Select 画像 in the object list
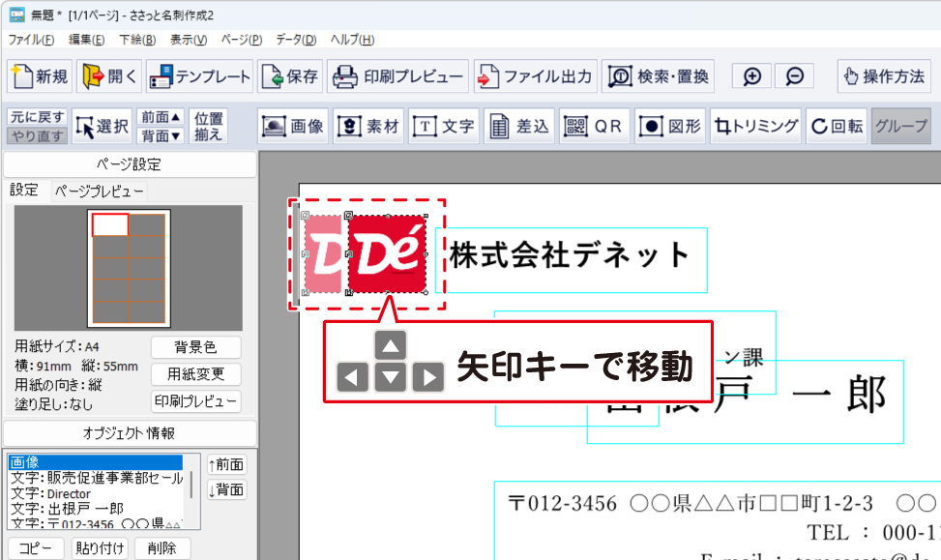Viewport: 941px width, 560px height. 96,462
